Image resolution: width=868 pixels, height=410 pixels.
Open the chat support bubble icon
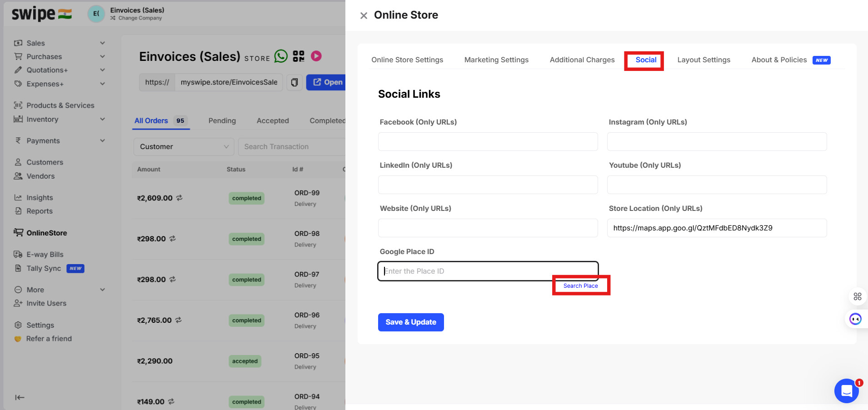point(846,390)
